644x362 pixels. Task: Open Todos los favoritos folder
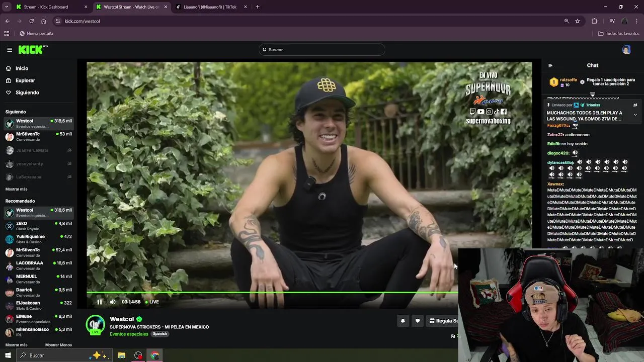(618, 34)
